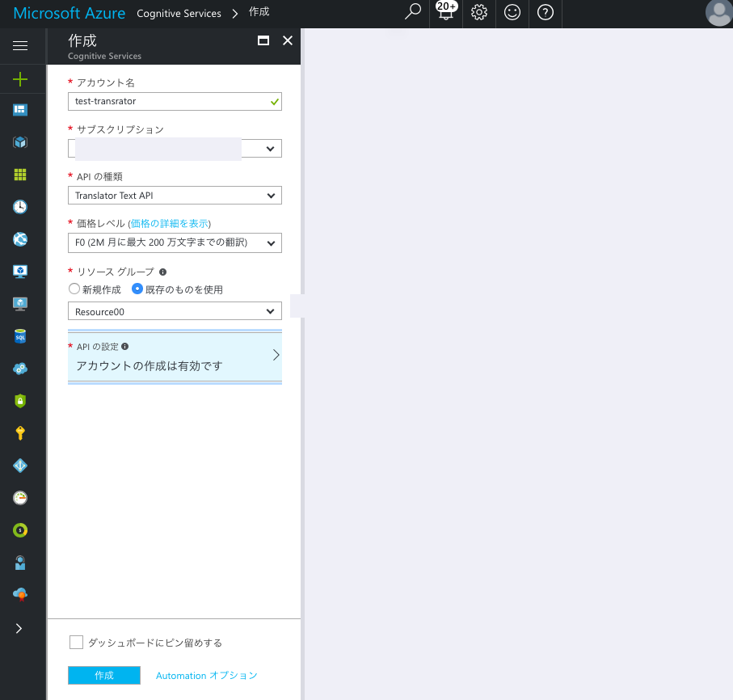Open notifications bell showing 20+
The height and width of the screenshot is (700, 733).
click(x=446, y=11)
